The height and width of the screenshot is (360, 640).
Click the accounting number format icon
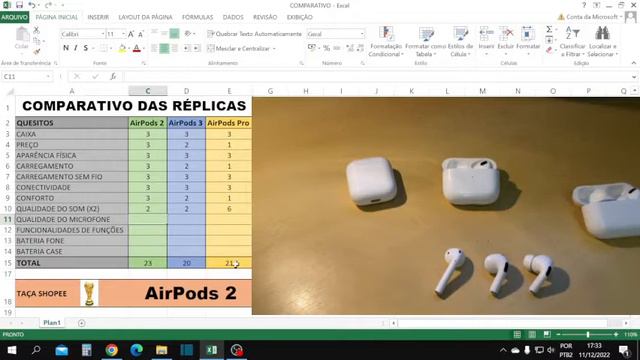coord(312,48)
